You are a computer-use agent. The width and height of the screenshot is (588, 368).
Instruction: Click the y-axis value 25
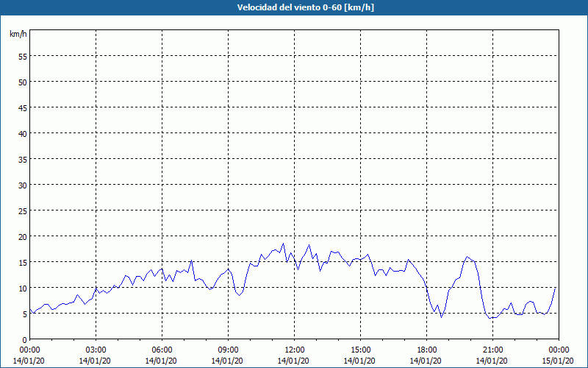[23, 210]
